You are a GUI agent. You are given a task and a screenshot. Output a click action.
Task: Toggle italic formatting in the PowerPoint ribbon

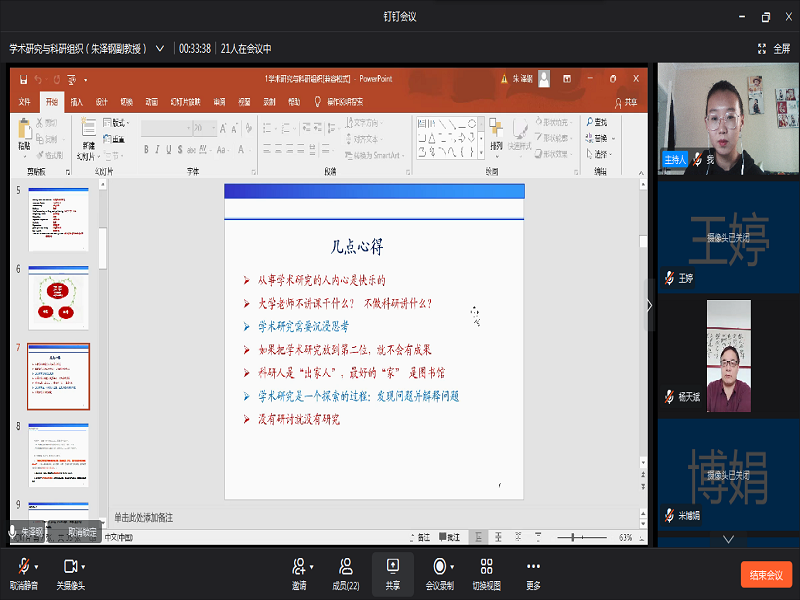tap(157, 150)
